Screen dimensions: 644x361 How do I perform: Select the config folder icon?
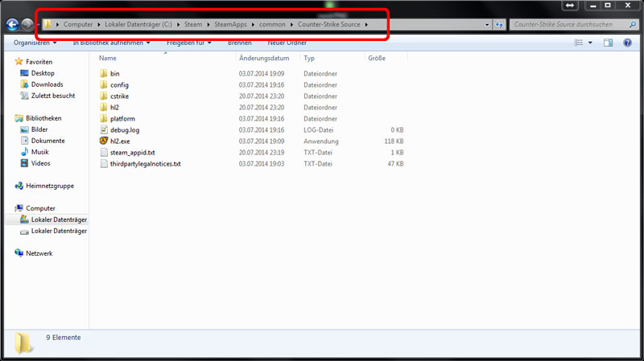click(104, 85)
